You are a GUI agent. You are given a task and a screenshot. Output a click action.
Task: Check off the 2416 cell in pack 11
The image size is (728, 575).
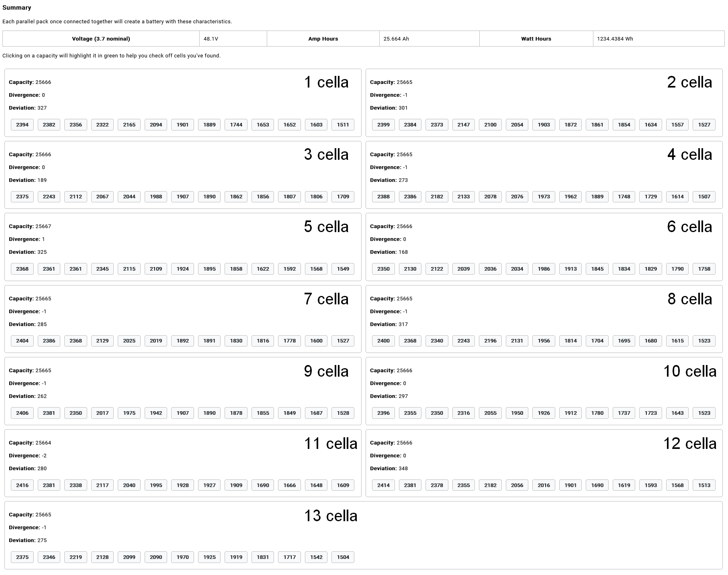(22, 485)
